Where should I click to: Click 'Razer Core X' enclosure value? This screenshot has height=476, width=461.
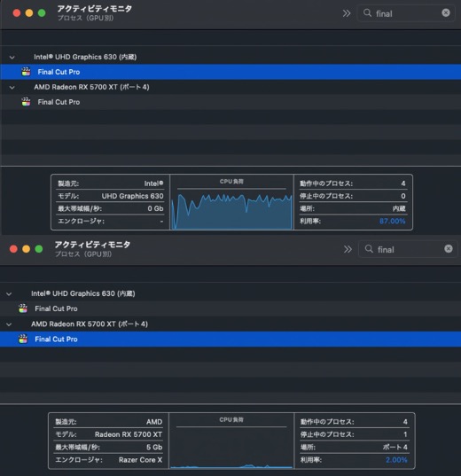tap(140, 460)
